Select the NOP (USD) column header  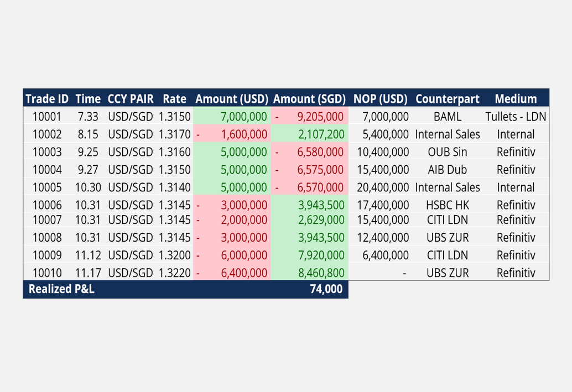click(380, 99)
